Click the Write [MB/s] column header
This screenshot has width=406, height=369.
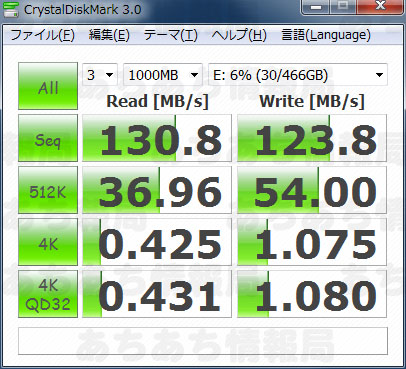coord(312,101)
